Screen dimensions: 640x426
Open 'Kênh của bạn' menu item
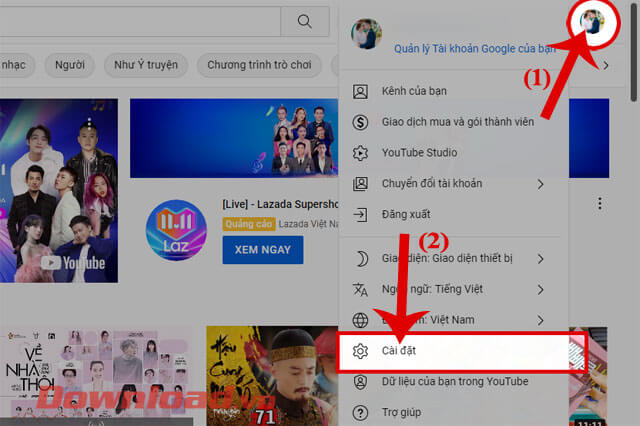(x=453, y=91)
